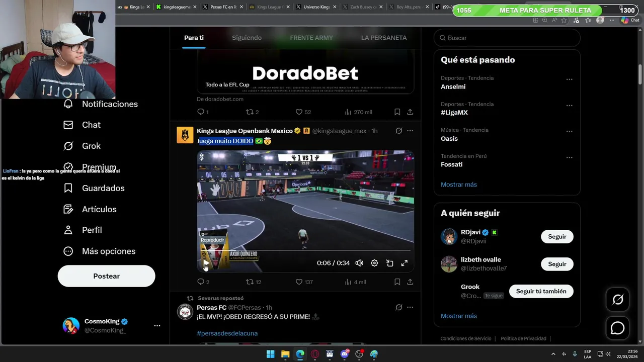Like the Kings League Mexico post with 137 likes
Viewport: 644px width, 362px height.
pyautogui.click(x=304, y=282)
